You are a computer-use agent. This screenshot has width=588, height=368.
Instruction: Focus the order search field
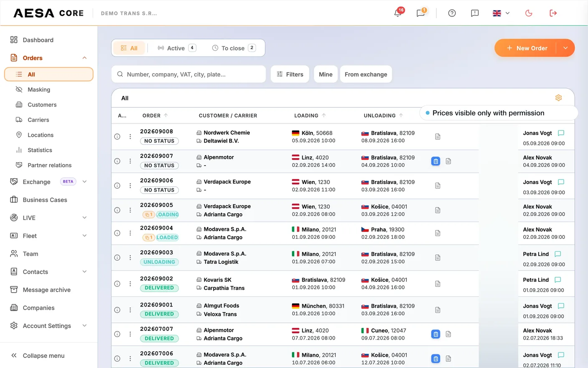click(x=189, y=74)
